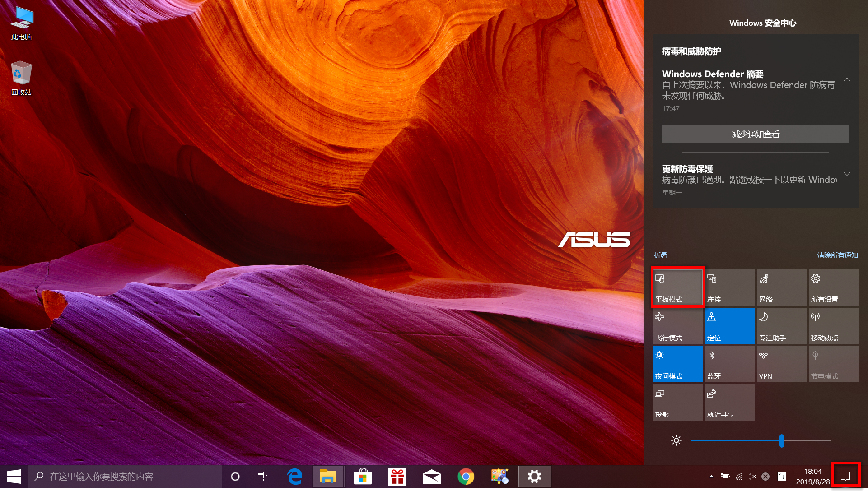The image size is (868, 491).
Task: Open the 网络 quick action tile
Action: [x=782, y=287]
